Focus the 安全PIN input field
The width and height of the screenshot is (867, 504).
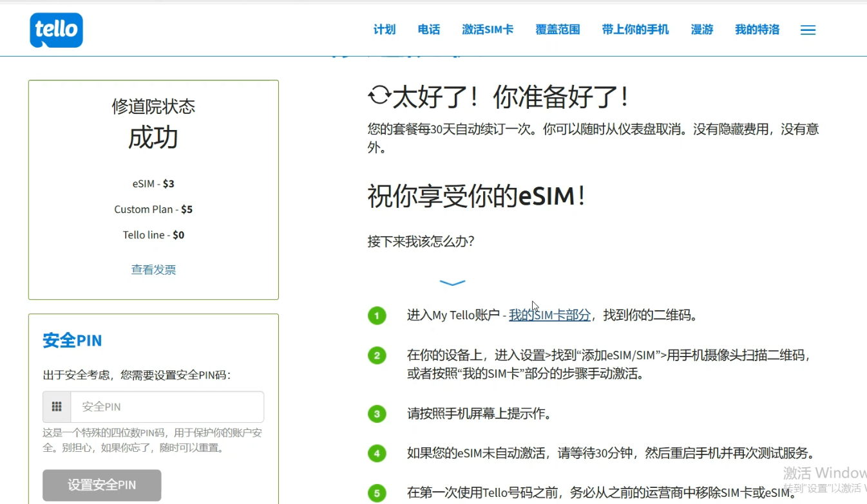(x=167, y=407)
